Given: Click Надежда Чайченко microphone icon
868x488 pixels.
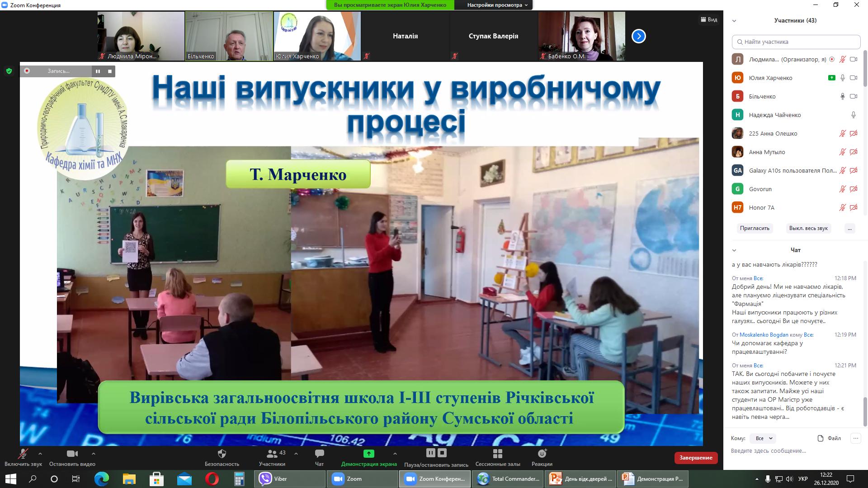Looking at the screenshot, I should (854, 115).
